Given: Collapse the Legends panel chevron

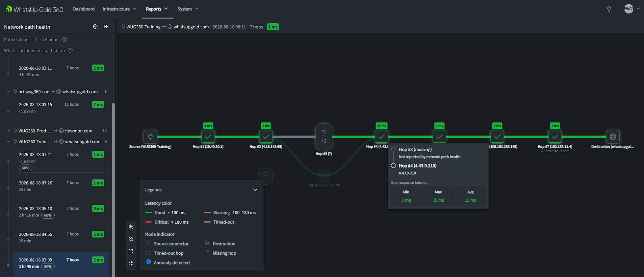Looking at the screenshot, I should point(255,190).
